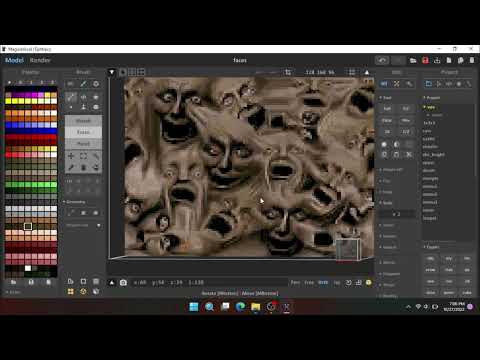Switch to the Model tab
Viewport: 480px width, 360px height.
coord(14,60)
